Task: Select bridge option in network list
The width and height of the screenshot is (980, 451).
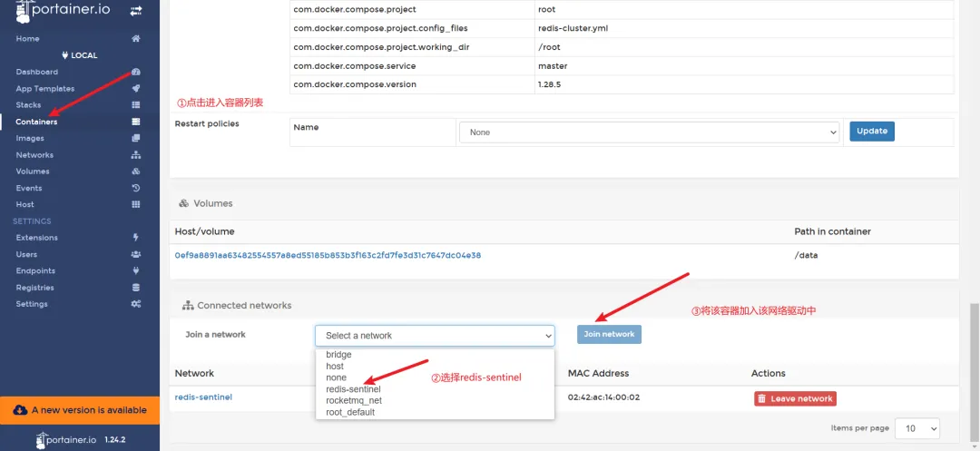Action: click(x=338, y=354)
